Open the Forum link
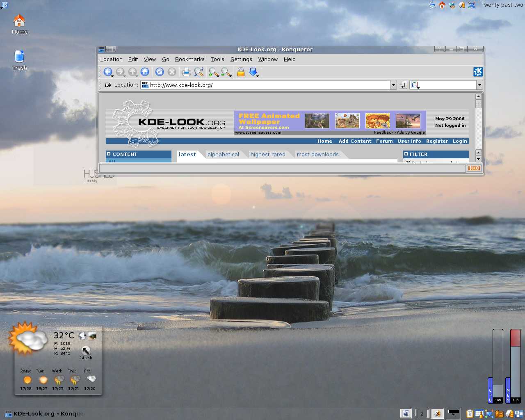The width and height of the screenshot is (525, 420). click(x=384, y=141)
